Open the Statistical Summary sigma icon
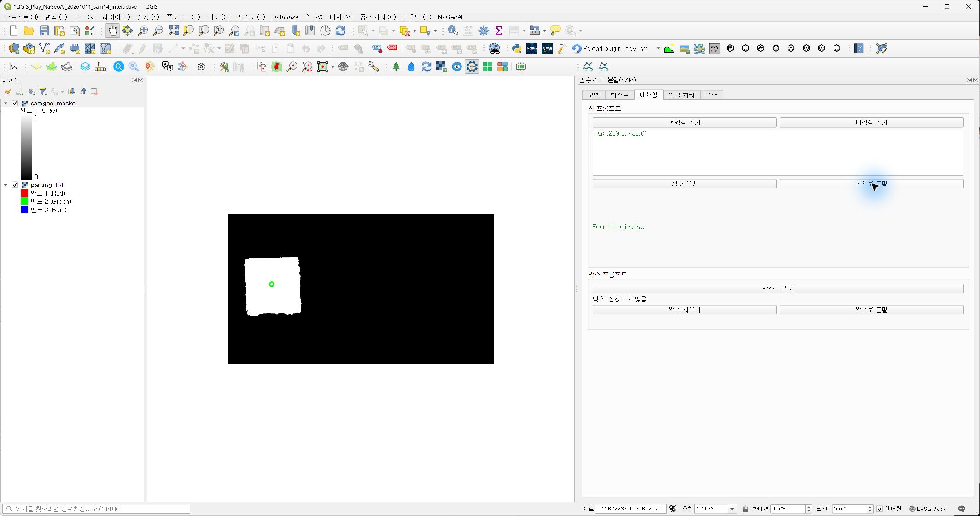 pos(499,31)
